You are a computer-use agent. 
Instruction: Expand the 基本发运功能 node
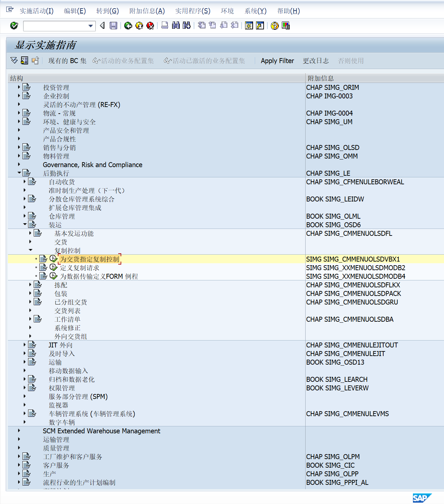click(x=30, y=233)
